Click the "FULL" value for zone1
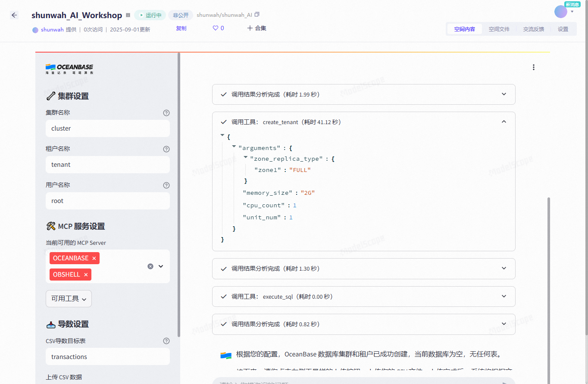The width and height of the screenshot is (588, 384). 300,170
